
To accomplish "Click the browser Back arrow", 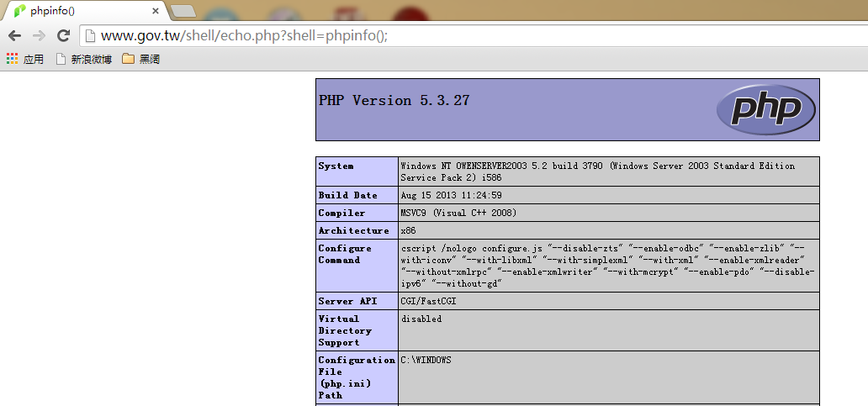I will pyautogui.click(x=14, y=36).
